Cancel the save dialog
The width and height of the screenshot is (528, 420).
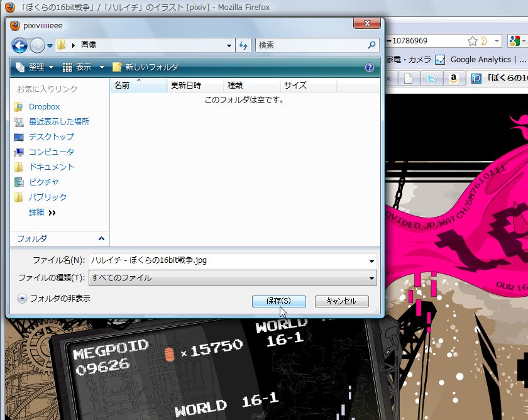pyautogui.click(x=342, y=301)
